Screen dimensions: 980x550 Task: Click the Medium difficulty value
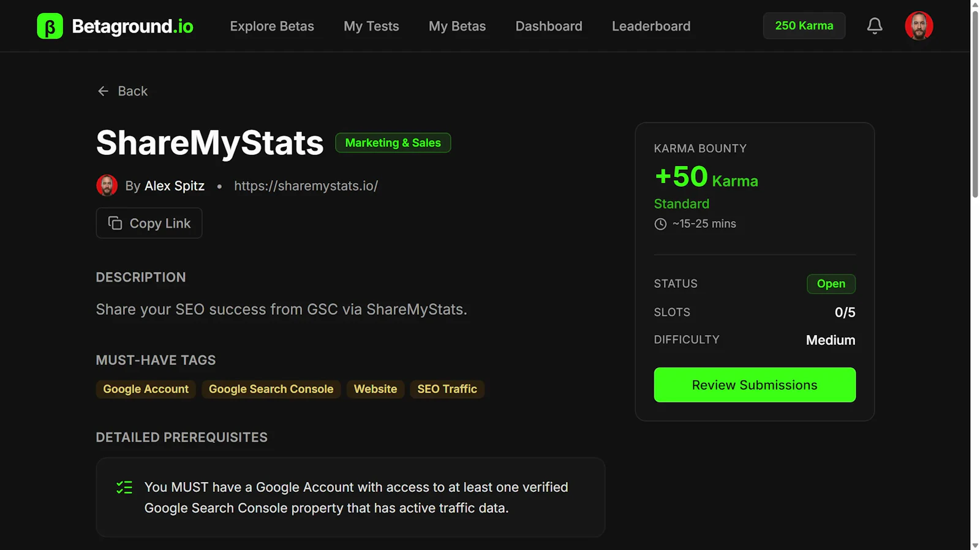(831, 340)
